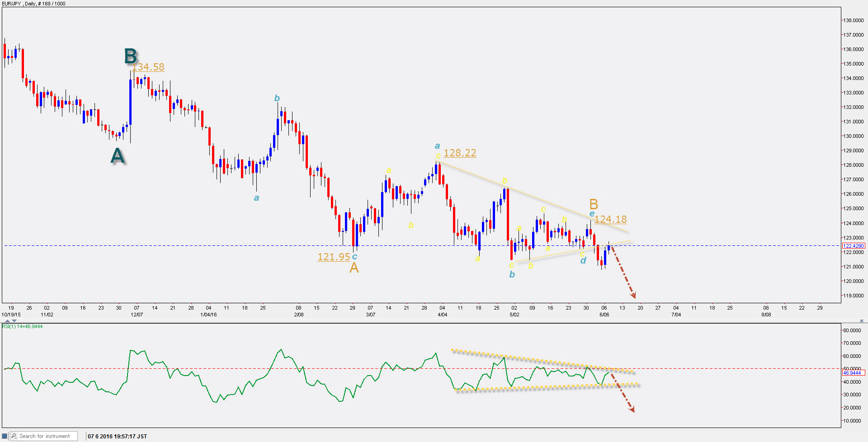
Task: Click the 119.0000 price axis label
Action: pyautogui.click(x=854, y=296)
